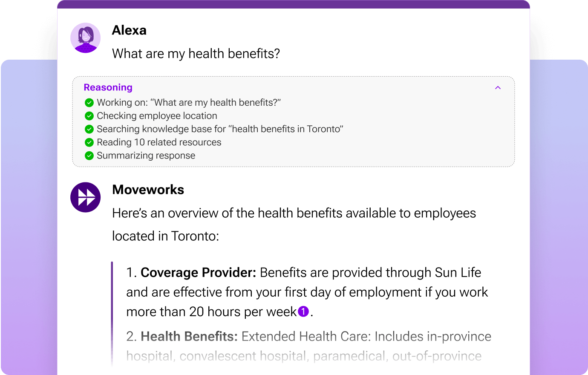Viewport: 588px width, 375px height.
Task: Click the check icon for Searching knowledge base
Action: tap(89, 129)
